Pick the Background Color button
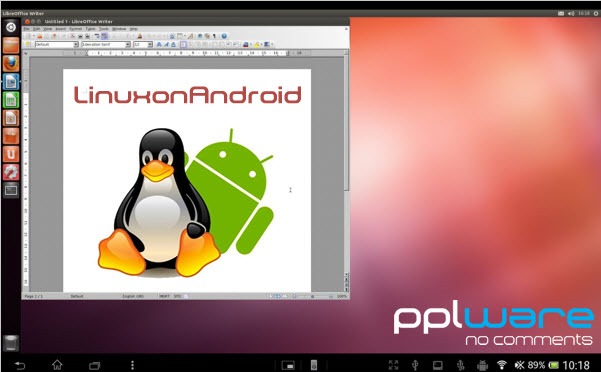This screenshot has height=372, width=601. (x=266, y=44)
